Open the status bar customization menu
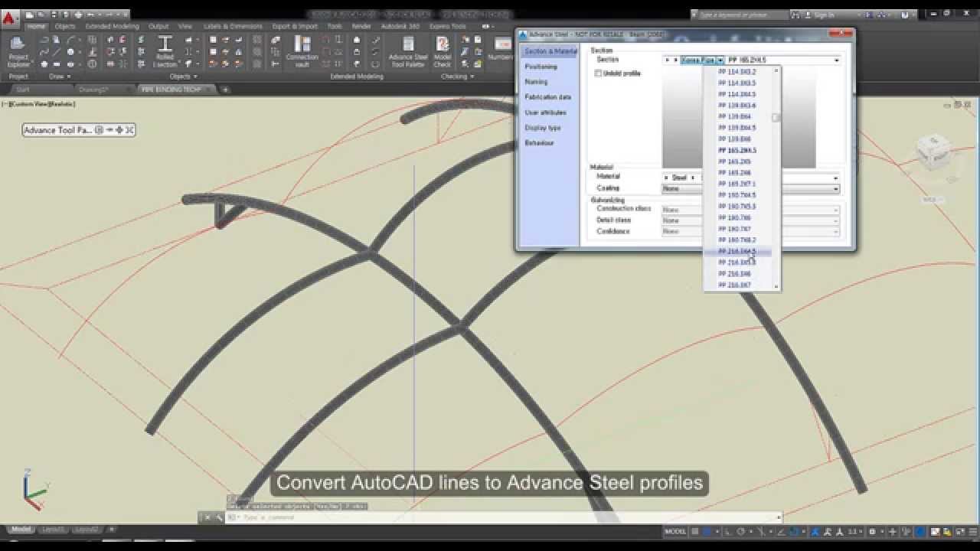 pyautogui.click(x=972, y=531)
